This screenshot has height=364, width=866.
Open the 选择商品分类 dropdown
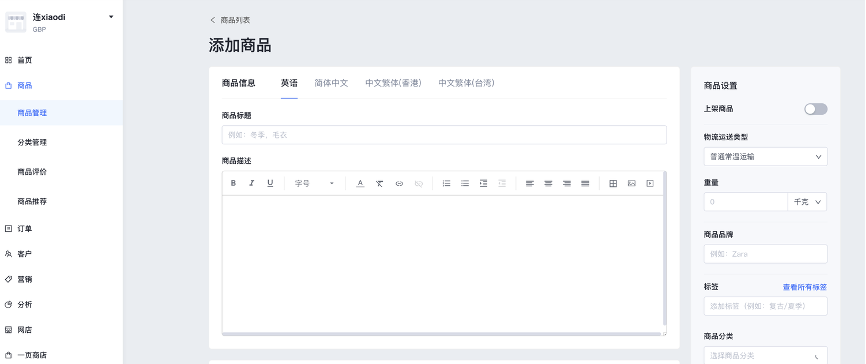(x=765, y=355)
